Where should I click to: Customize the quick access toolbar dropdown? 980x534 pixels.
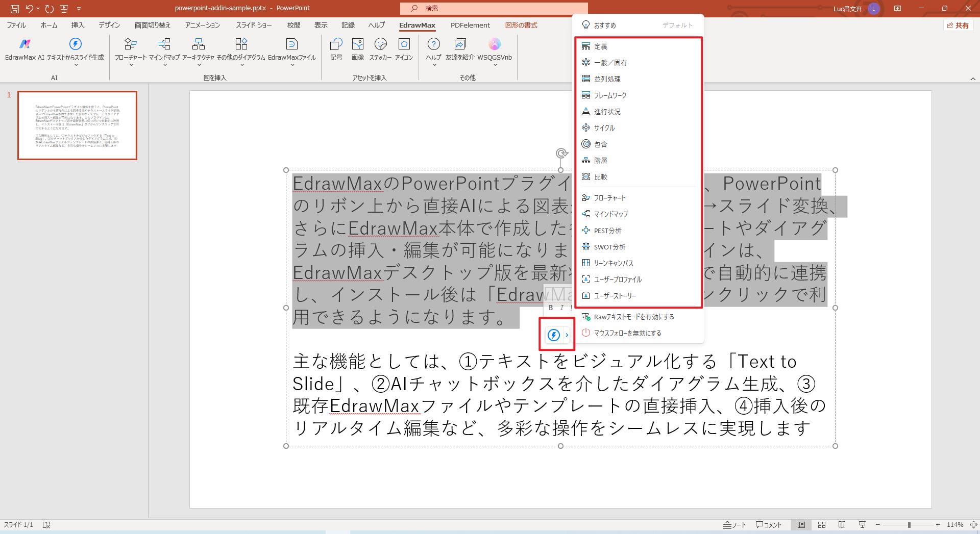click(79, 9)
